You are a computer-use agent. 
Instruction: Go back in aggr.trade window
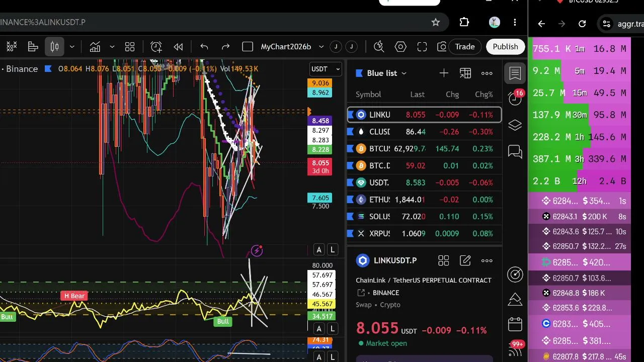pyautogui.click(x=541, y=24)
